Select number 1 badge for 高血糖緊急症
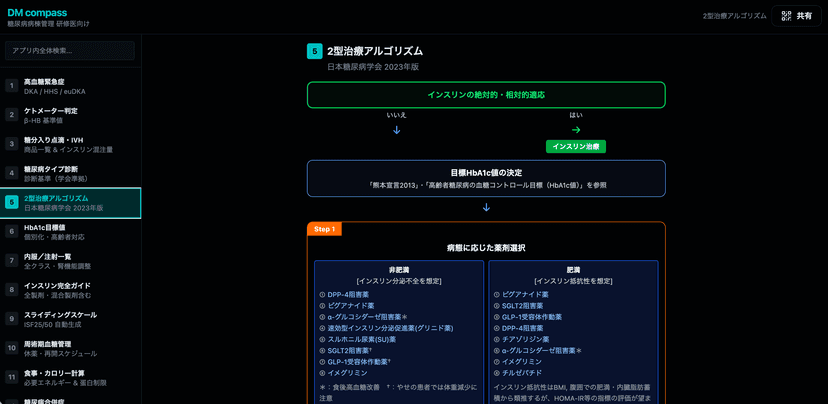Image resolution: width=828 pixels, height=404 pixels. [12, 86]
